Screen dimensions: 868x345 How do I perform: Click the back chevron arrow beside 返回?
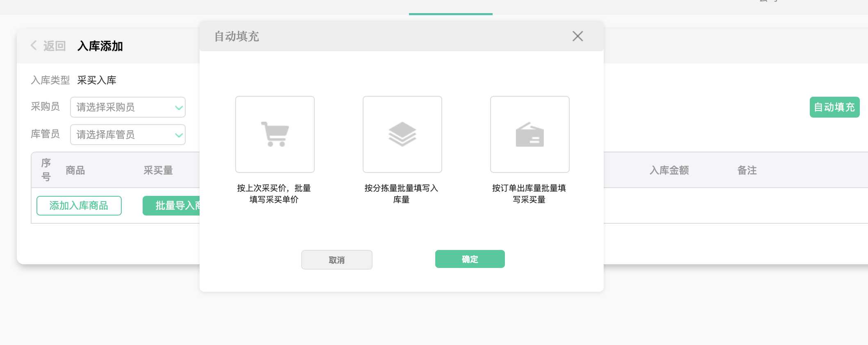coord(34,45)
